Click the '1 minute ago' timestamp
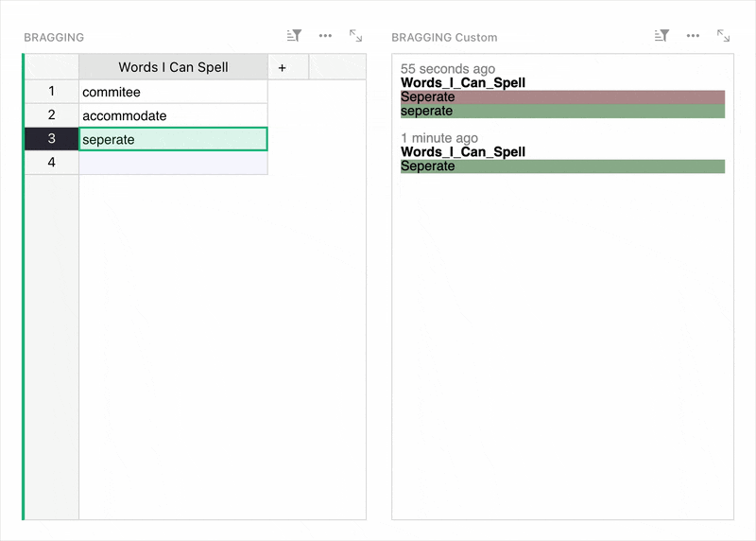Image resolution: width=756 pixels, height=541 pixels. 439,138
